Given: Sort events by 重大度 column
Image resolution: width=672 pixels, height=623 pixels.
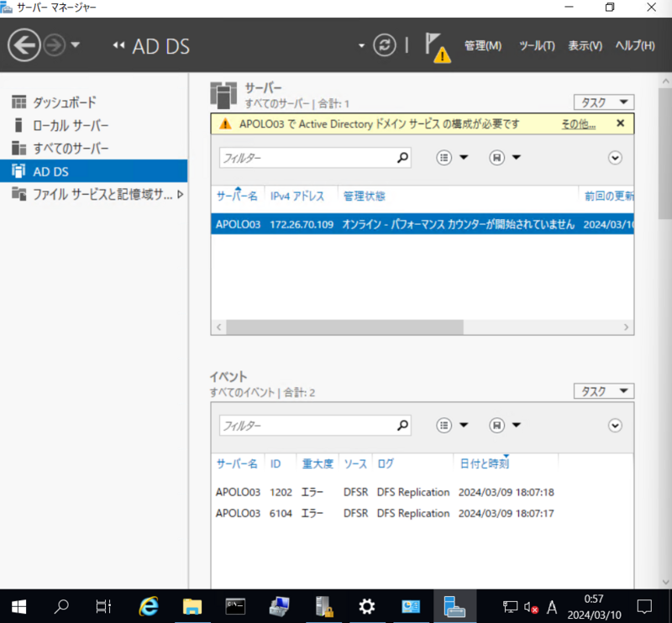Looking at the screenshot, I should tap(318, 463).
